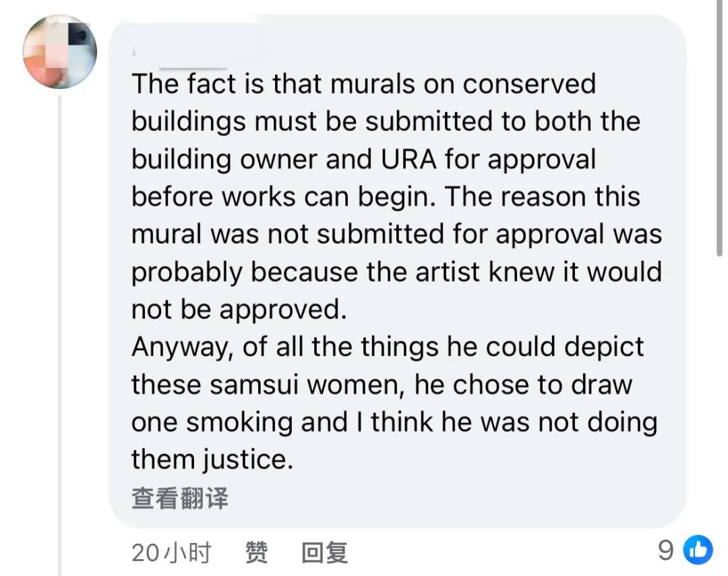Screen dimensions: 728x576
Task: Click the word URA in the comment
Action: pos(408,159)
